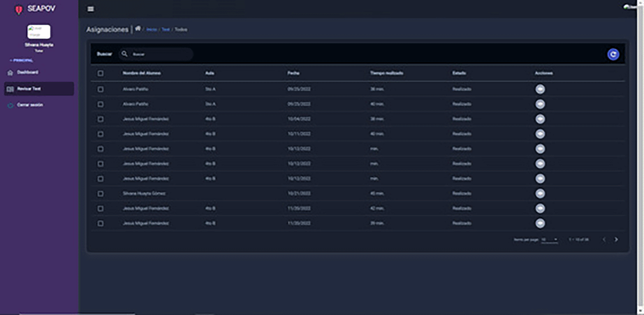644x315 pixels.
Task: Click the vertical scrollbar on the right edge
Action: click(640, 156)
